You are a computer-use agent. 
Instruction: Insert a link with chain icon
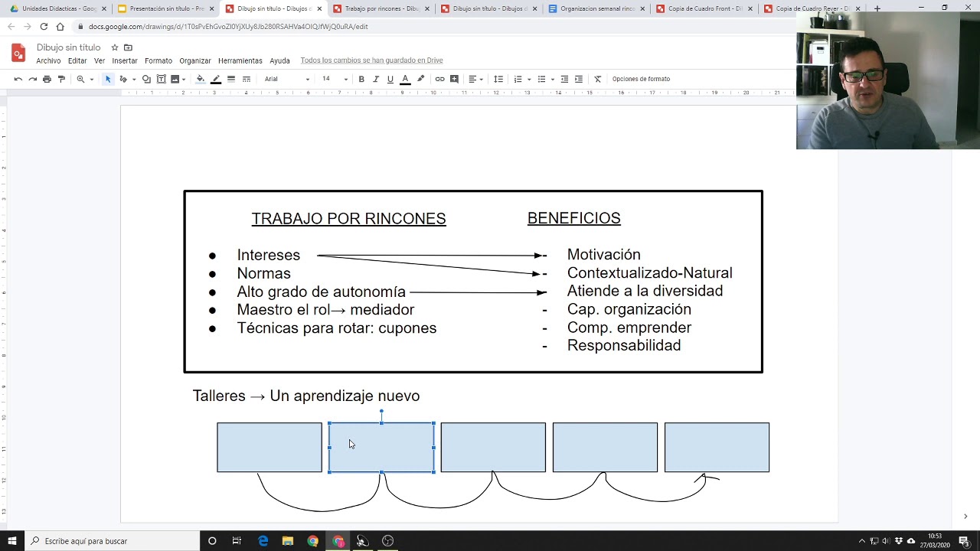[x=439, y=79]
